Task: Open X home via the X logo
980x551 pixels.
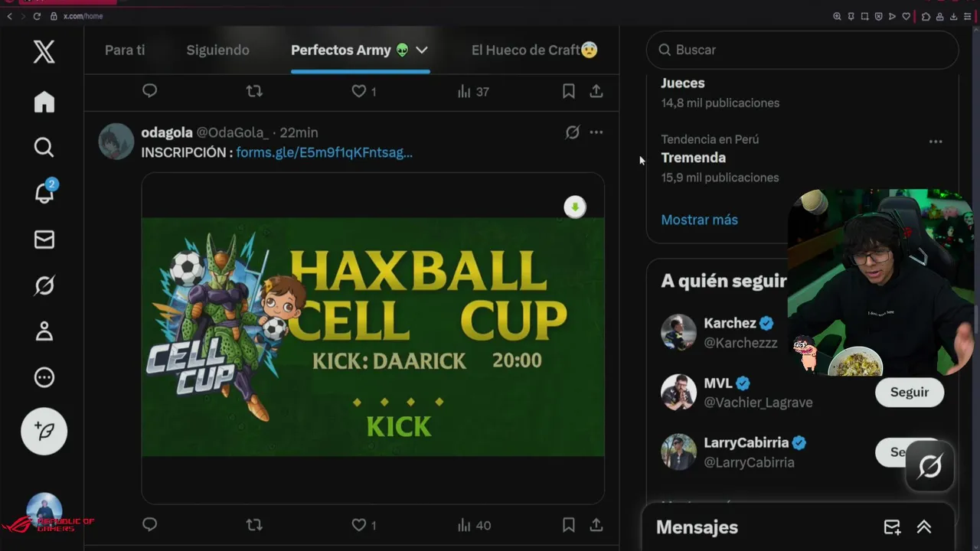Action: point(44,52)
